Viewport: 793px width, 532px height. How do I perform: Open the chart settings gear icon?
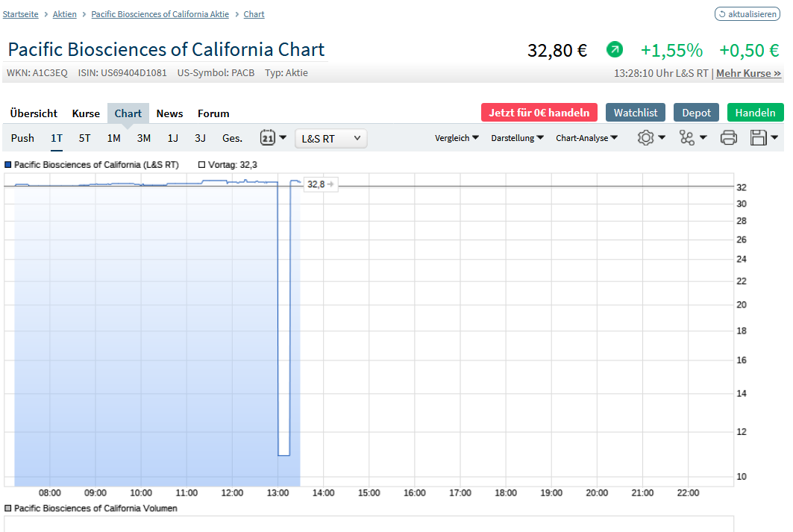(646, 138)
